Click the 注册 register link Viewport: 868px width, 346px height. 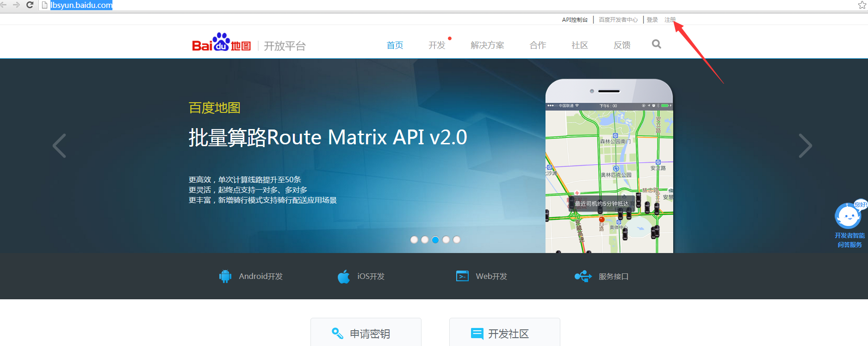pyautogui.click(x=670, y=20)
